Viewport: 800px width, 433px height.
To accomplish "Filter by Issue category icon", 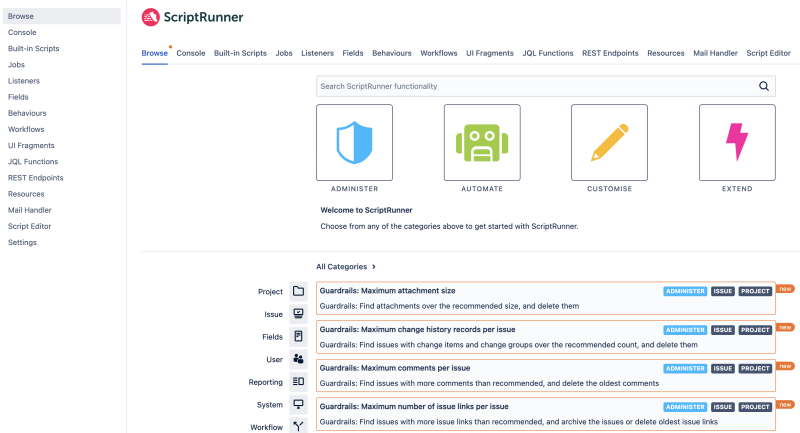I will (298, 314).
